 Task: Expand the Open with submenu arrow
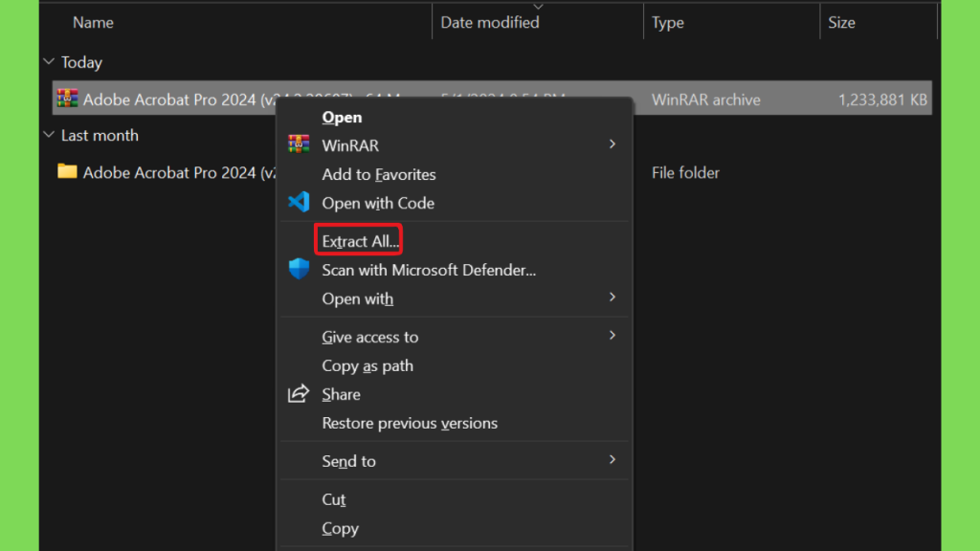tap(612, 298)
